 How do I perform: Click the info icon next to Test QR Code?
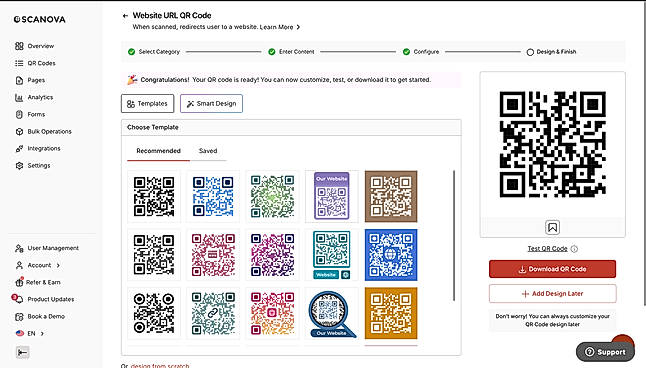(574, 249)
